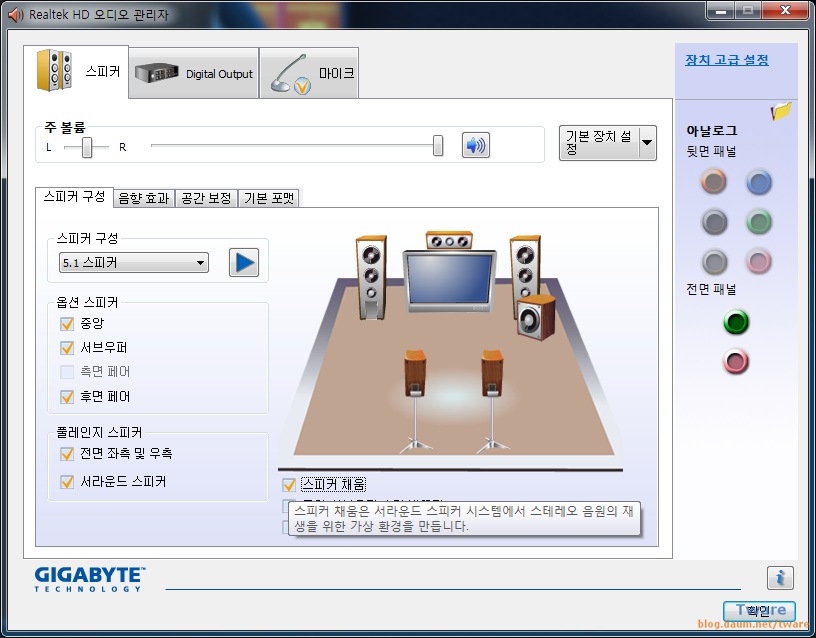This screenshot has height=638, width=816.
Task: Click the blue rear panel jack
Action: coord(759,182)
